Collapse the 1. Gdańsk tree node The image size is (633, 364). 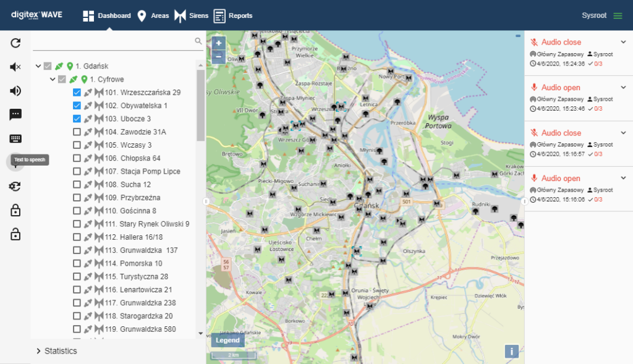pyautogui.click(x=38, y=66)
